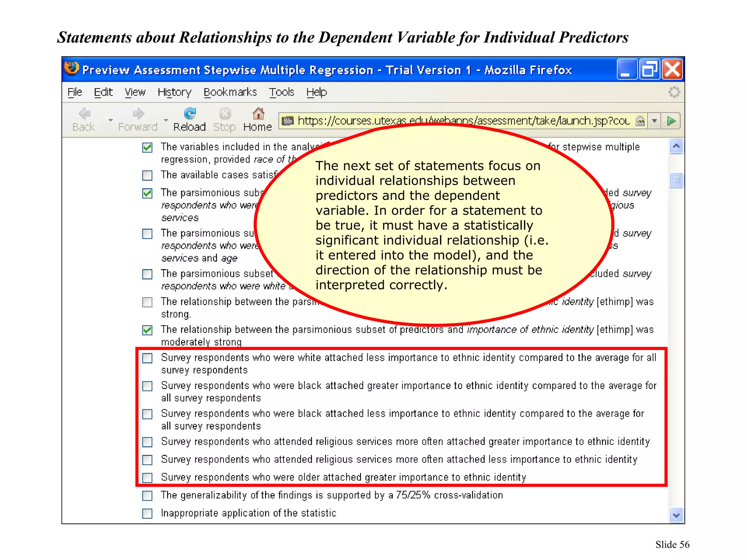Check 'The available cases satisfy' checkbox
Image resolution: width=747 pixels, height=560 pixels.
click(147, 175)
